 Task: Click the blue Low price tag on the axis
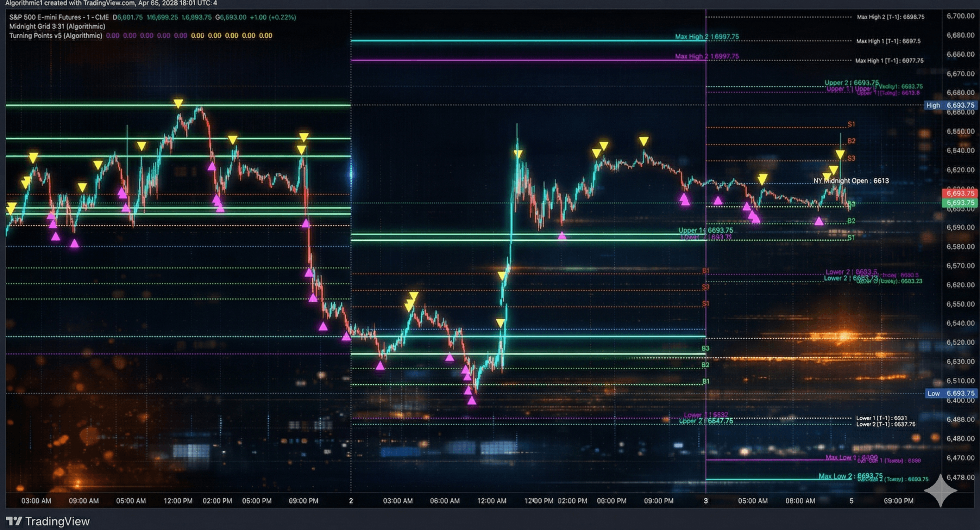click(x=951, y=393)
